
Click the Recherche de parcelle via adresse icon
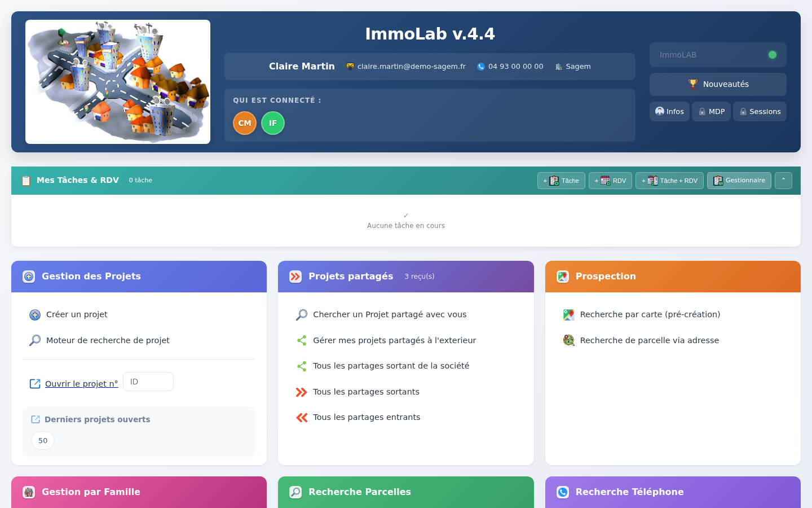coord(569,340)
